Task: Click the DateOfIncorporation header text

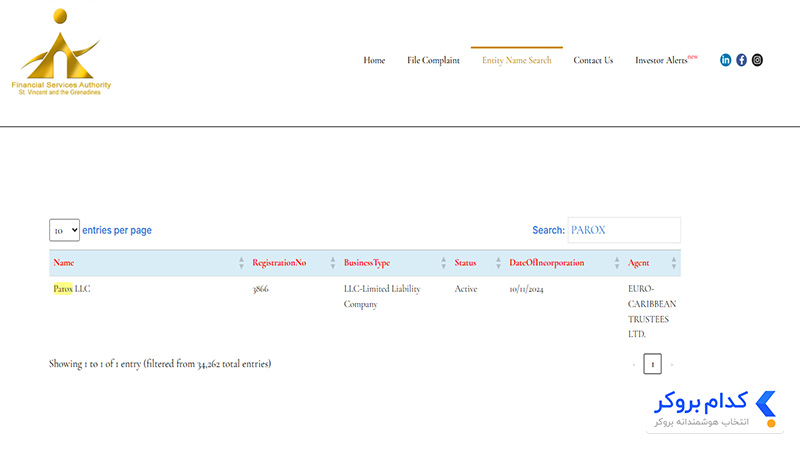Action: pos(546,263)
